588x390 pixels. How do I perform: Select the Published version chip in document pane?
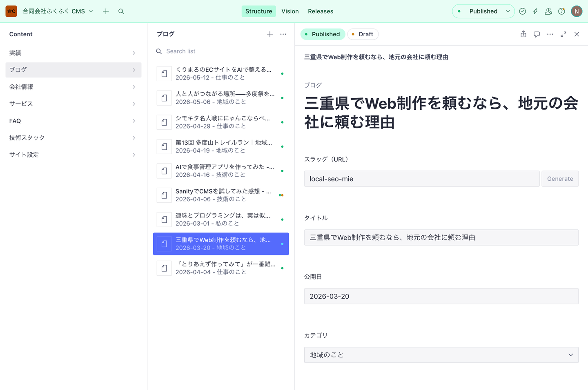pos(323,34)
